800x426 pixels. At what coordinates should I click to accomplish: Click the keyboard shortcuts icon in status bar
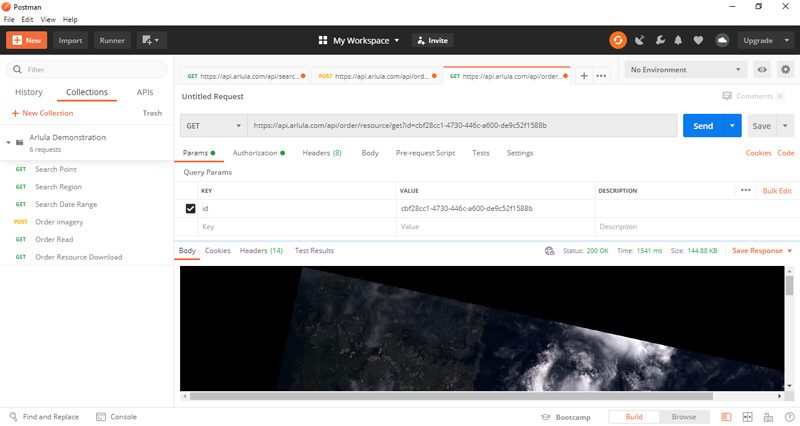(768, 417)
